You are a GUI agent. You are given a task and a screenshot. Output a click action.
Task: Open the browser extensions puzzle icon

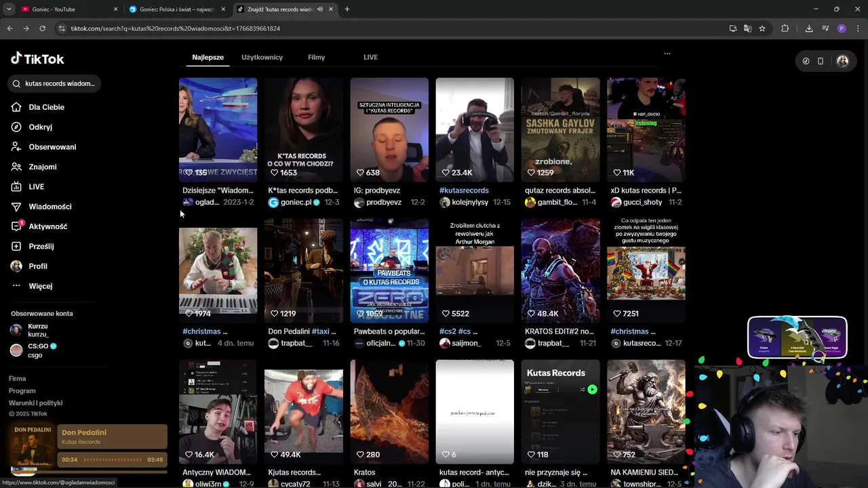[785, 28]
